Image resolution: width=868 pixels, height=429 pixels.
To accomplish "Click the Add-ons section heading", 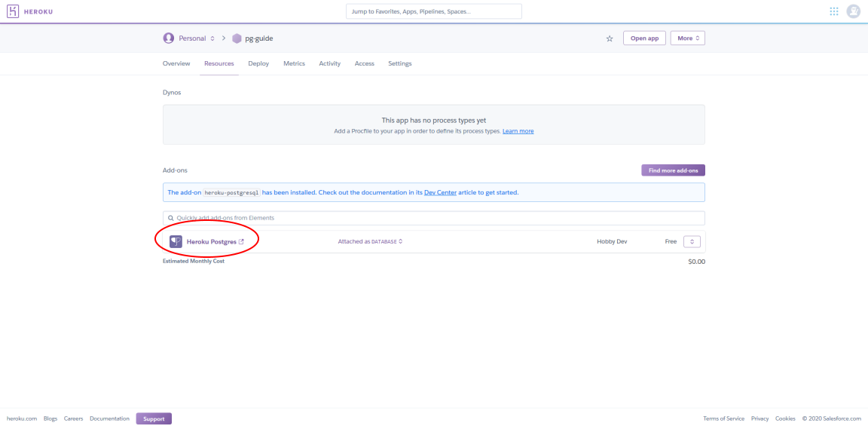I will point(176,170).
